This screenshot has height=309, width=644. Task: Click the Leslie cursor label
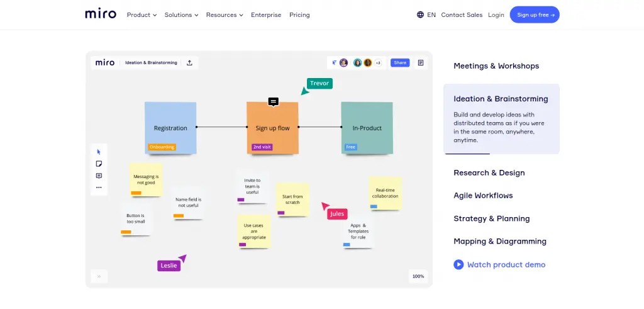pos(169,266)
